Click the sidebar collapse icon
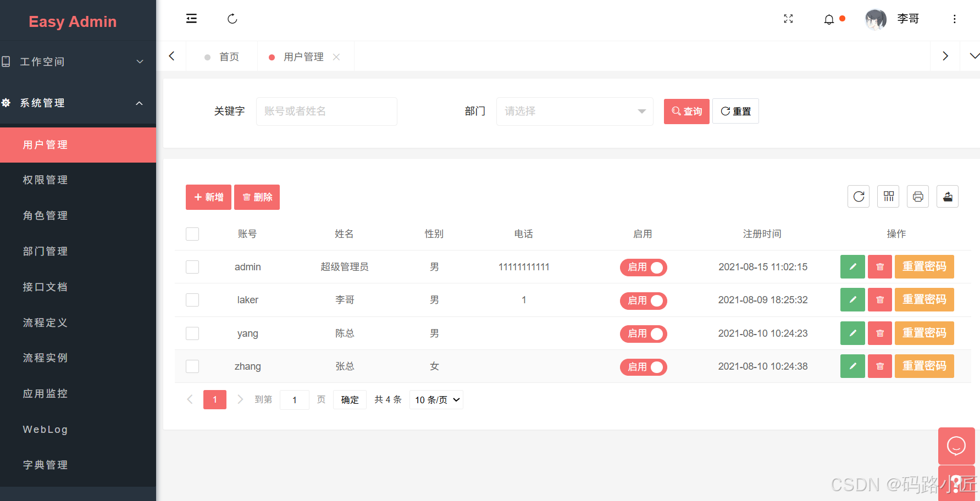980x501 pixels. (x=191, y=18)
